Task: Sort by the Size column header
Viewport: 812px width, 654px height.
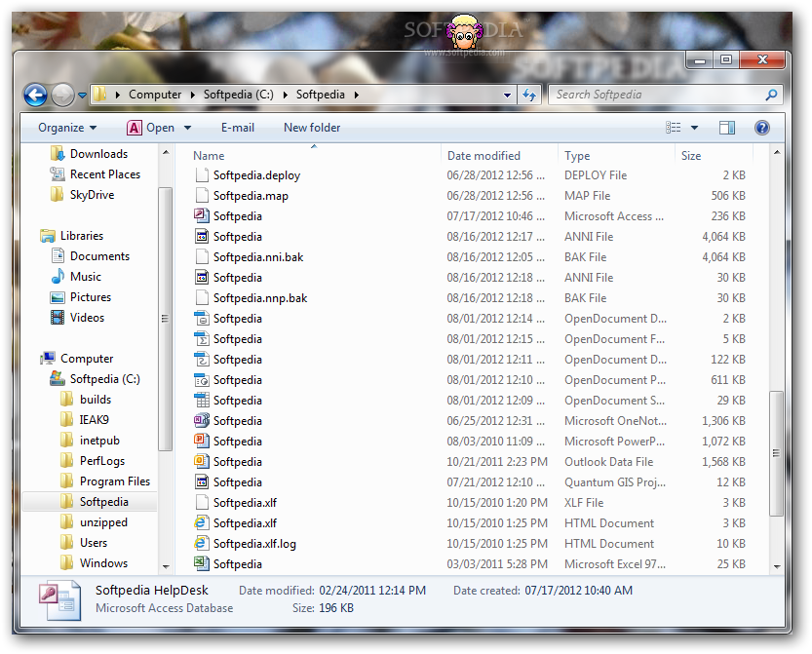Action: click(x=691, y=155)
